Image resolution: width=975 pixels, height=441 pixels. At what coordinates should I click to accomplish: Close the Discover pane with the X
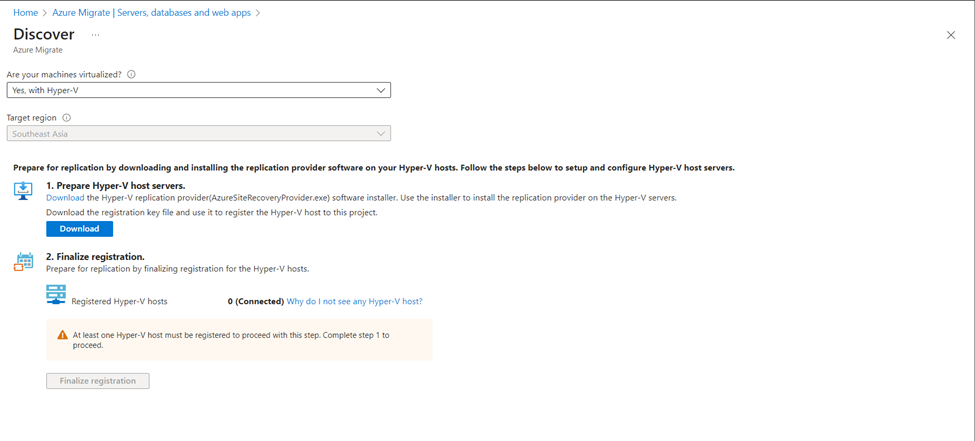[x=950, y=35]
